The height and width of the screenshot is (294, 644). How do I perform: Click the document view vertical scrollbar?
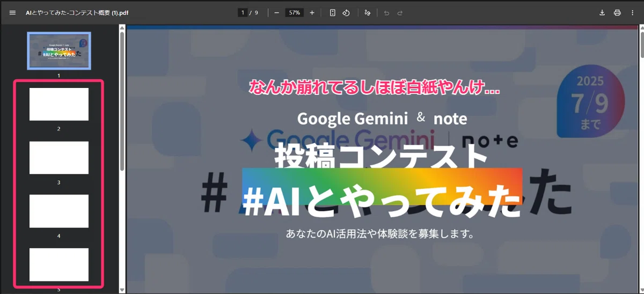641,45
